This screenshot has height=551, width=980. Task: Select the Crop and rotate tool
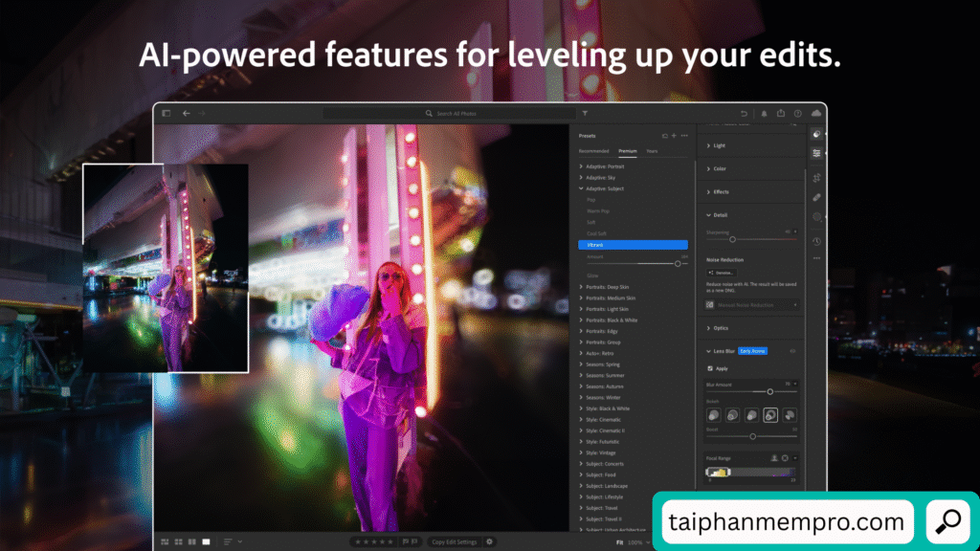coord(816,177)
